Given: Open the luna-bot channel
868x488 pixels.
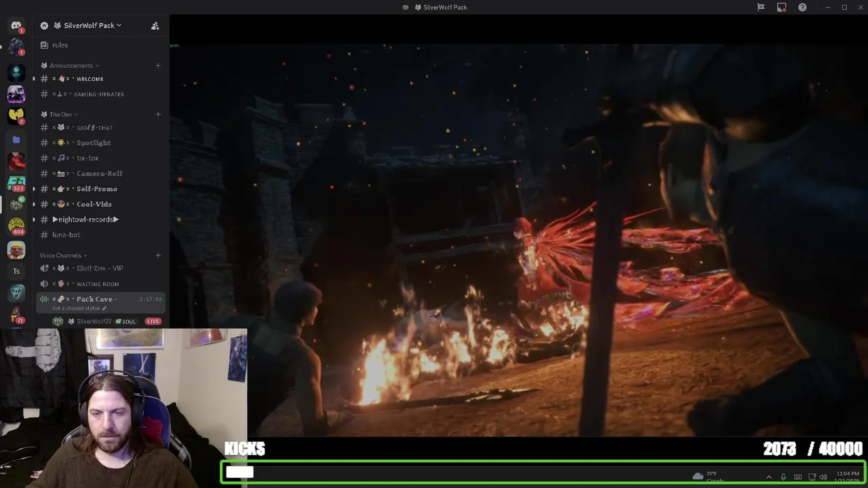Looking at the screenshot, I should point(100,235).
